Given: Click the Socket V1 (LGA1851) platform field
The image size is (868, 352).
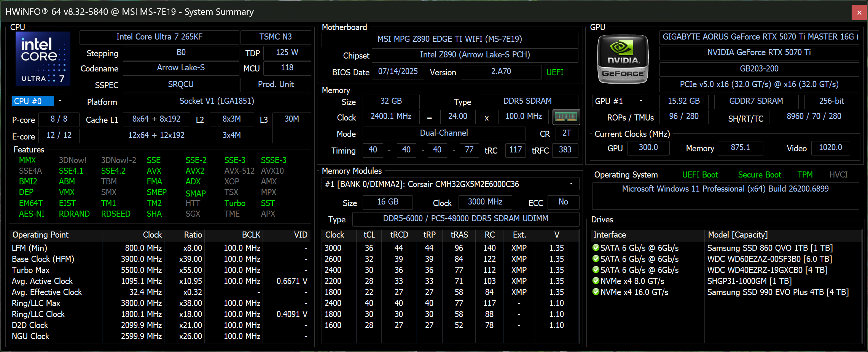Looking at the screenshot, I should click(x=217, y=101).
